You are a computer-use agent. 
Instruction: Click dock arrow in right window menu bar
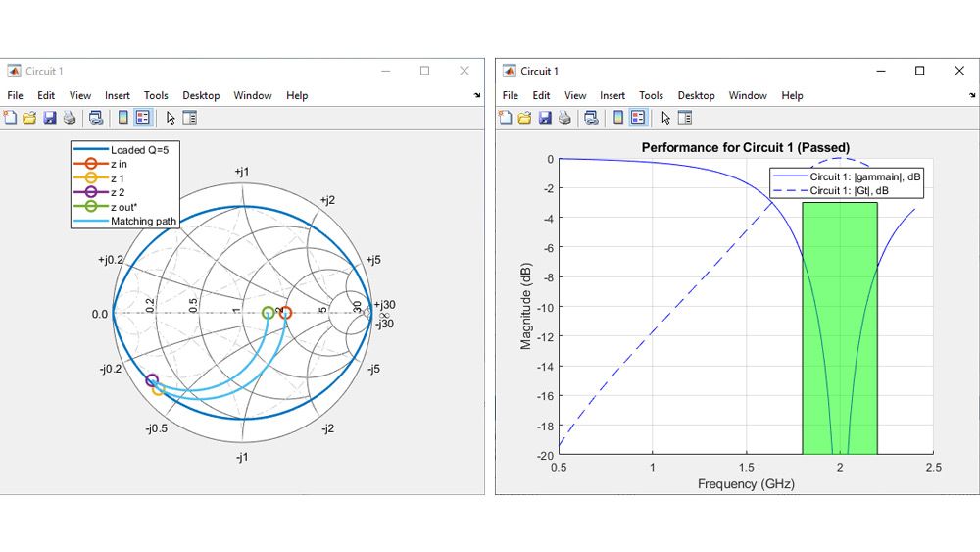tap(972, 95)
